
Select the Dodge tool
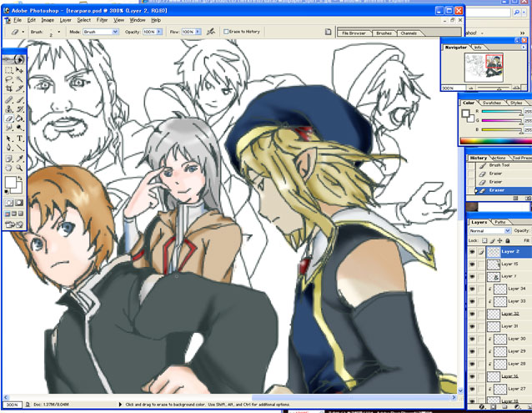click(x=19, y=128)
